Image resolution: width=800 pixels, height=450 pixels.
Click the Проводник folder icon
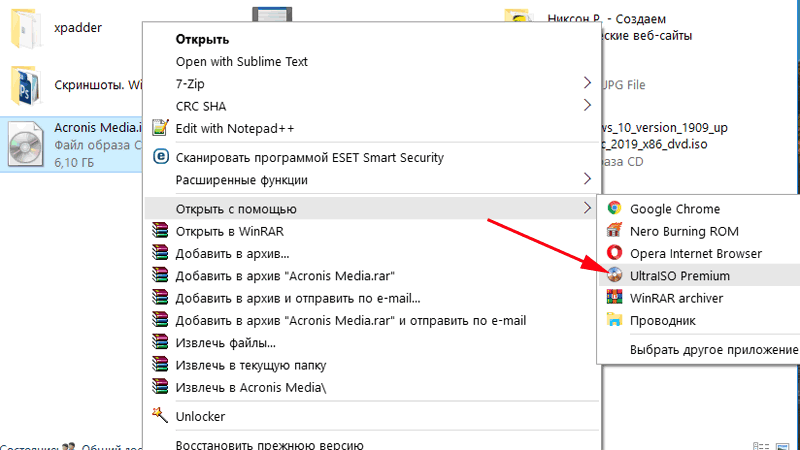[x=614, y=320]
